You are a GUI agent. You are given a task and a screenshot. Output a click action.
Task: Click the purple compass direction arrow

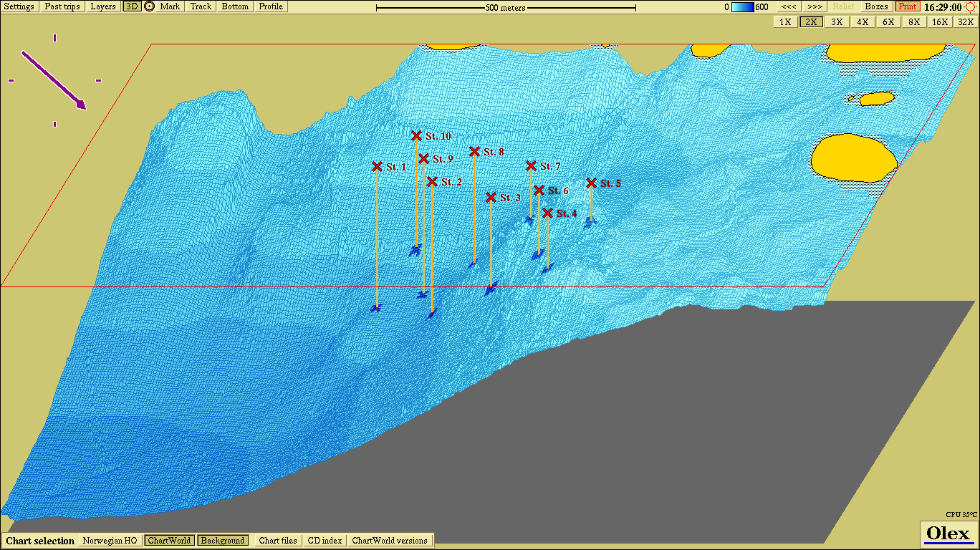click(x=54, y=80)
